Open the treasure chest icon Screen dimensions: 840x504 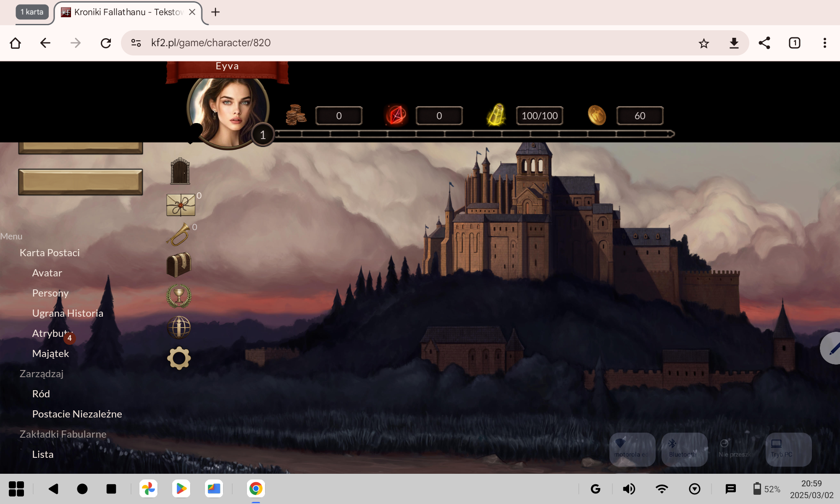pyautogui.click(x=179, y=265)
